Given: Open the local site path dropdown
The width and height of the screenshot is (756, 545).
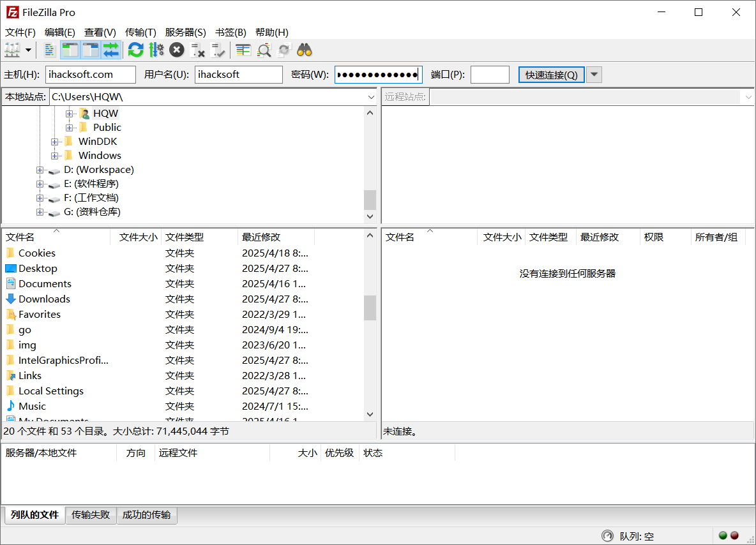Looking at the screenshot, I should (x=371, y=97).
